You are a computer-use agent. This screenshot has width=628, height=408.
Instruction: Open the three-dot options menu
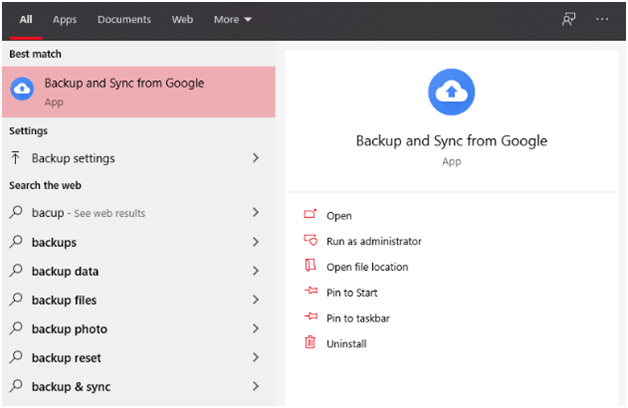602,19
